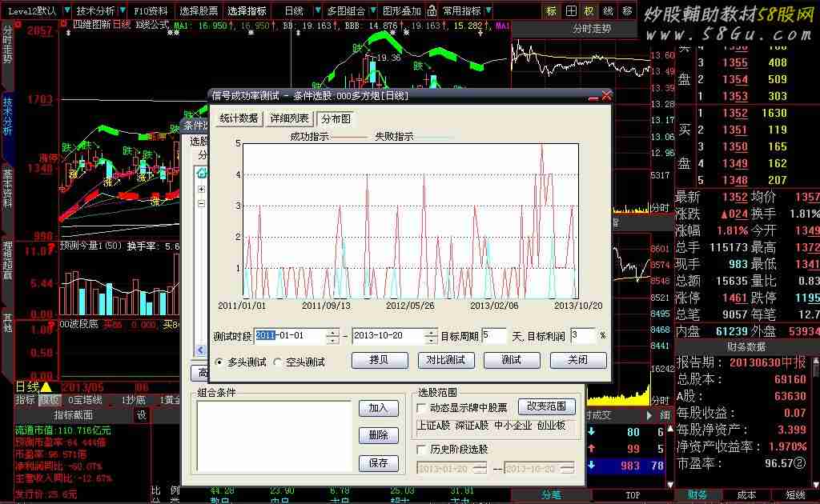Open the 日线 period dropdown arrow
This screenshot has width=820, height=504.
pos(317,10)
